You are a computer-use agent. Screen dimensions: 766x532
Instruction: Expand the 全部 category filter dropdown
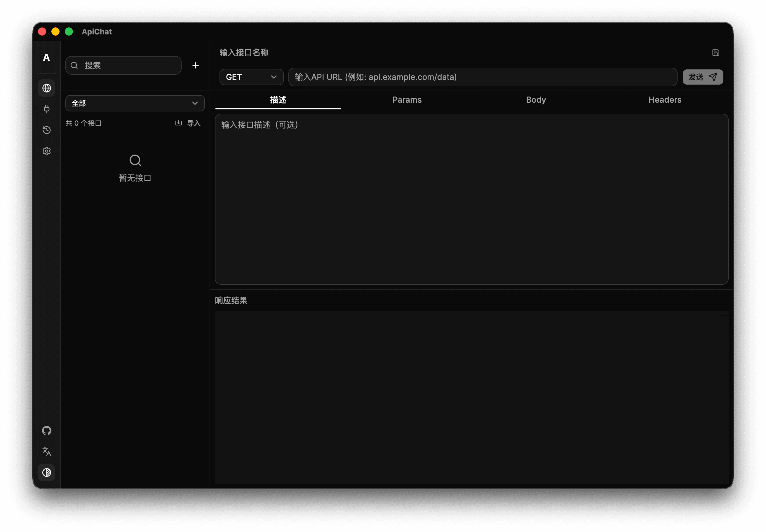tap(135, 103)
